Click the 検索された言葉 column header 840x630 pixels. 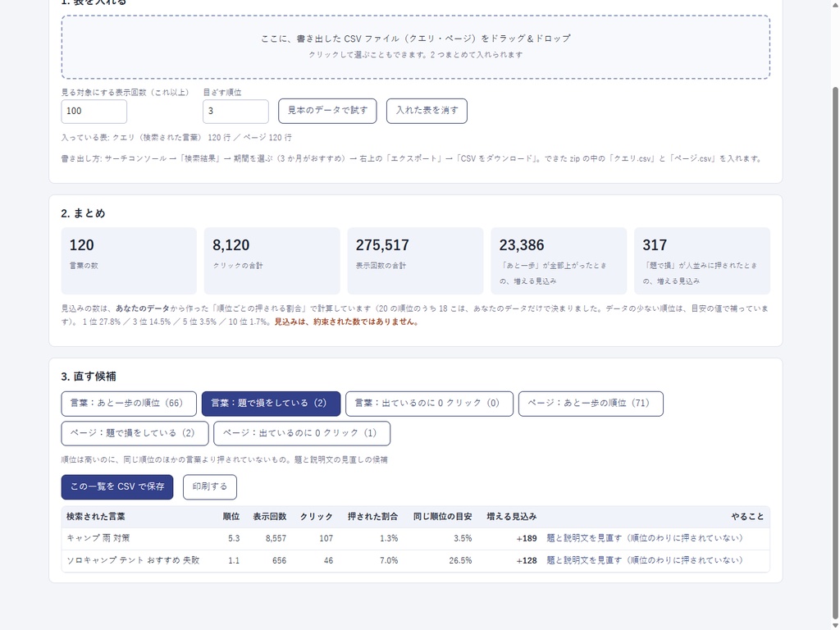coord(96,517)
